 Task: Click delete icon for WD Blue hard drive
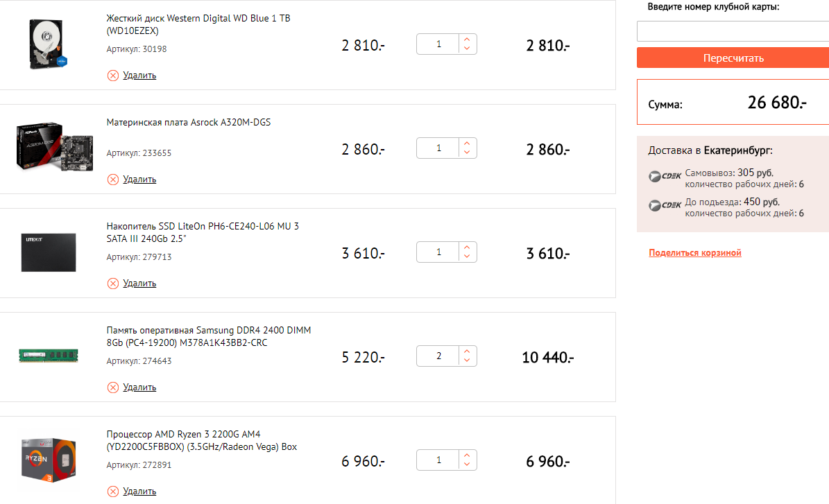point(113,76)
